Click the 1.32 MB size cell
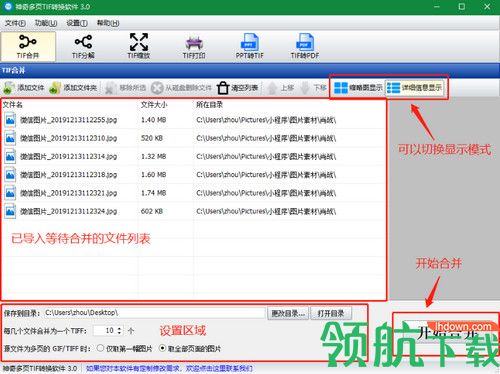The height and width of the screenshot is (374, 500). (153, 156)
